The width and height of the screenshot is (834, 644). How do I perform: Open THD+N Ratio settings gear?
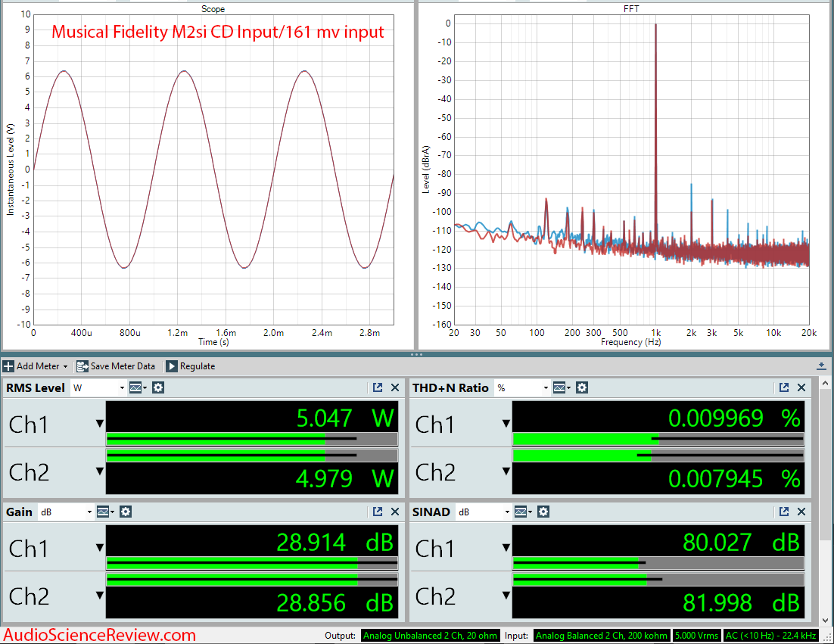(x=582, y=387)
